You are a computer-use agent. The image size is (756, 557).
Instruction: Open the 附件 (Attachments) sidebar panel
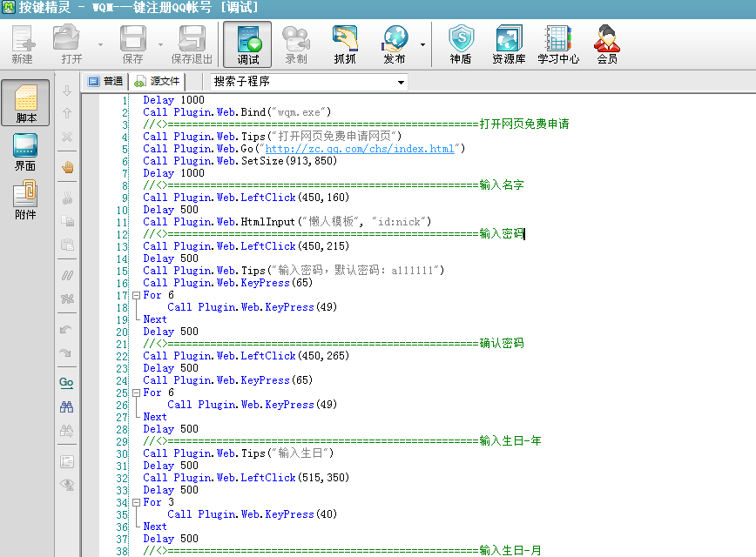point(25,200)
